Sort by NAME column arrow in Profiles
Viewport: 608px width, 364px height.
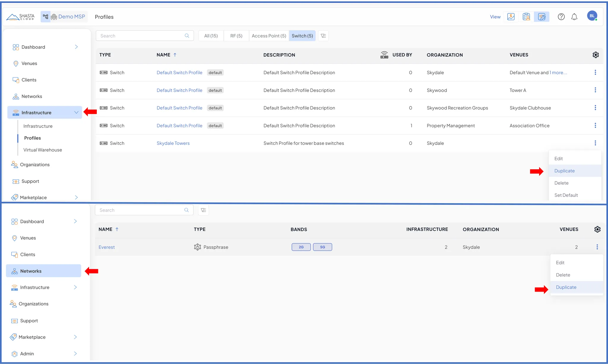175,55
